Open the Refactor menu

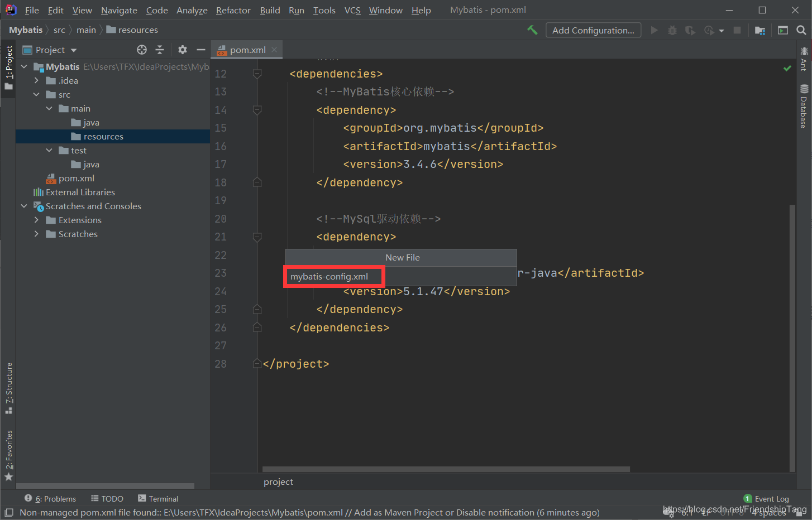coord(233,10)
